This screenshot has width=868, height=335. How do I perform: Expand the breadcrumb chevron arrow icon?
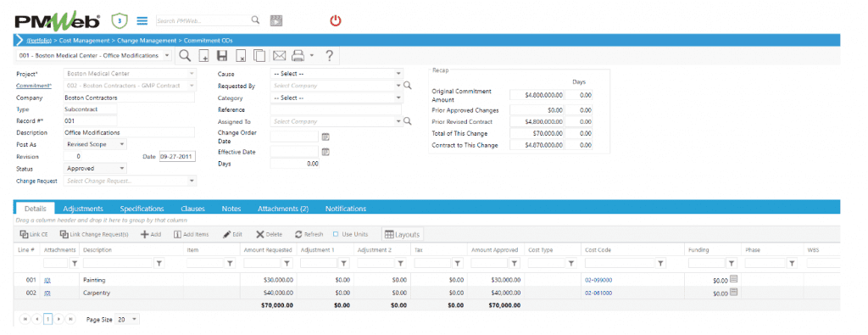(x=19, y=41)
